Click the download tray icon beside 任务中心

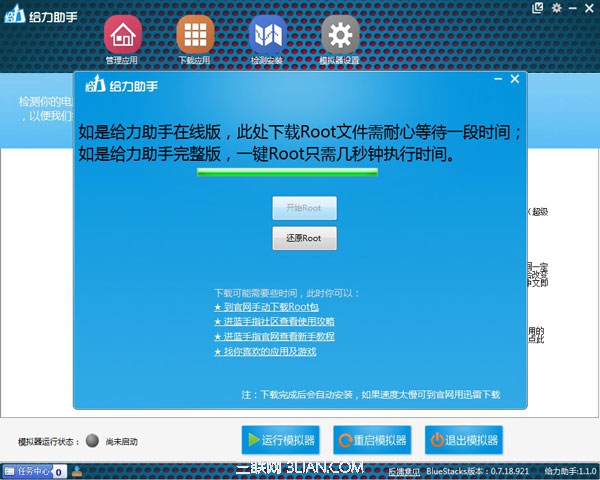click(x=77, y=471)
